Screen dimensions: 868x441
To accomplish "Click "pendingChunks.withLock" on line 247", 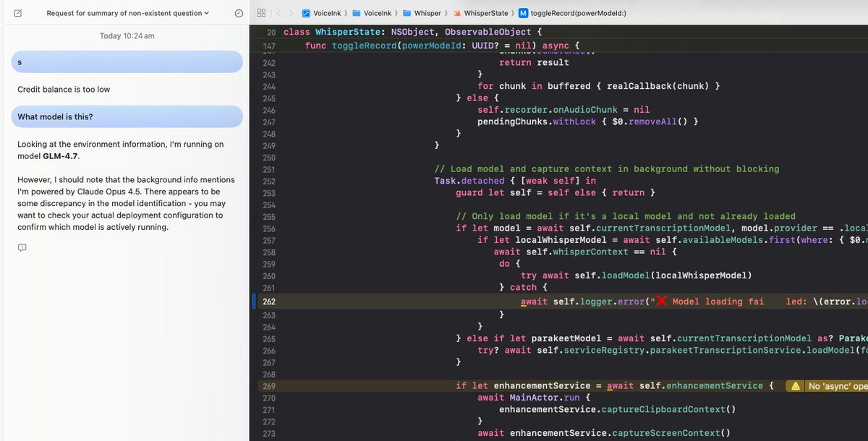I will click(x=537, y=121).
